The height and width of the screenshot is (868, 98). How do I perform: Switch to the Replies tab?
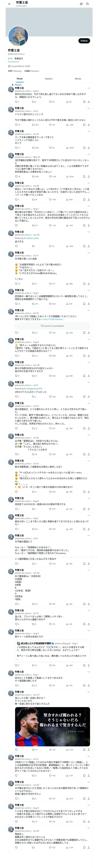(x=49, y=79)
